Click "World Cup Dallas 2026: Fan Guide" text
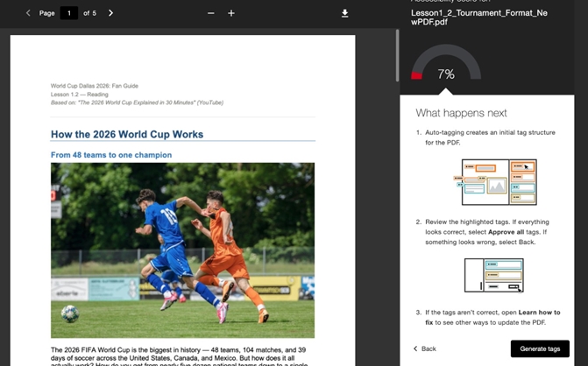This screenshot has height=366, width=588. [95, 86]
